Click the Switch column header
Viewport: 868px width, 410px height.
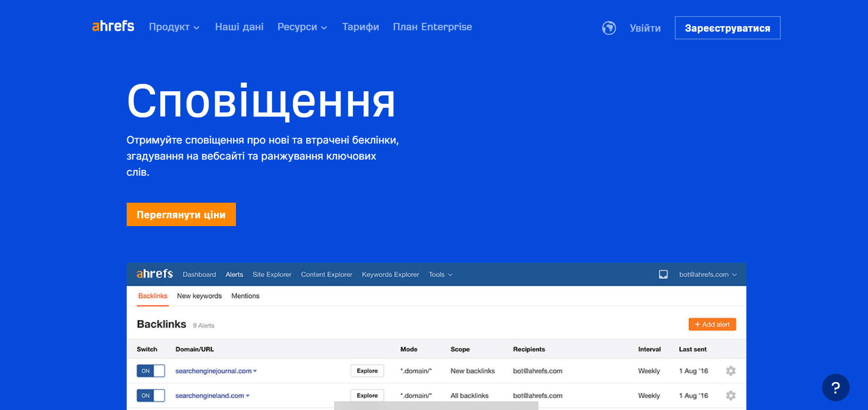pos(147,349)
